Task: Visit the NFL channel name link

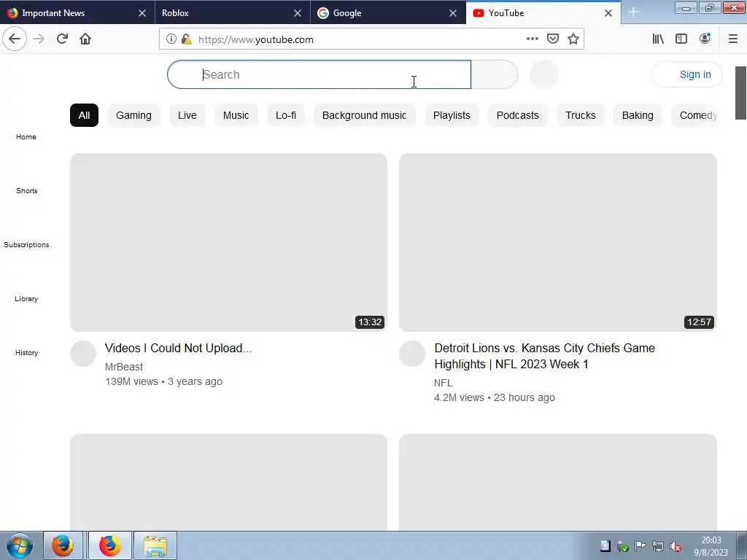Action: [x=444, y=383]
